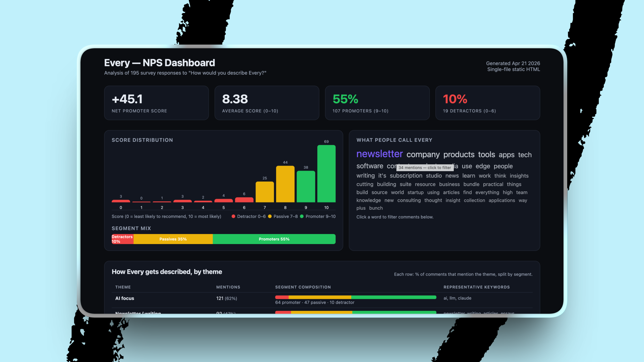Image resolution: width=644 pixels, height=362 pixels.
Task: Click the 'Generated Apr 21 2026' text
Action: (x=513, y=63)
